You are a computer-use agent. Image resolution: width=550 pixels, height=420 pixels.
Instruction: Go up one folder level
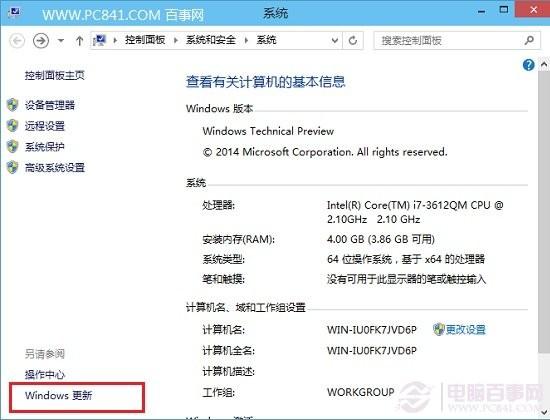click(80, 41)
